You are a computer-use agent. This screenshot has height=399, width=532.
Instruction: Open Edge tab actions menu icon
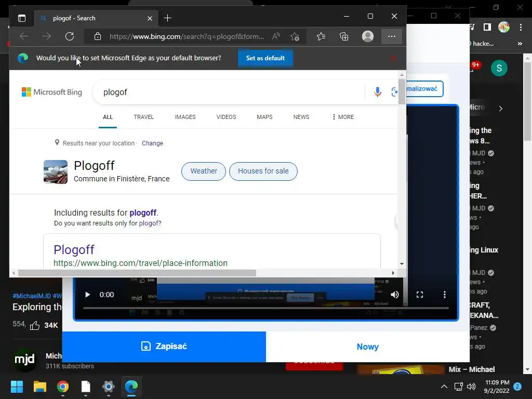tap(22, 18)
